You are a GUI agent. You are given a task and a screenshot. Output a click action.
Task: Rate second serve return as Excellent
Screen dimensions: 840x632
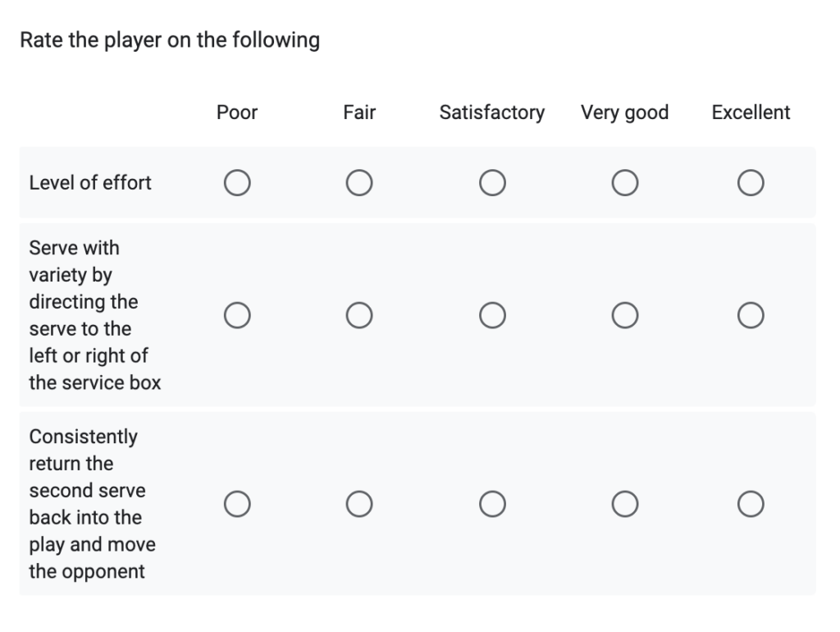[751, 503]
